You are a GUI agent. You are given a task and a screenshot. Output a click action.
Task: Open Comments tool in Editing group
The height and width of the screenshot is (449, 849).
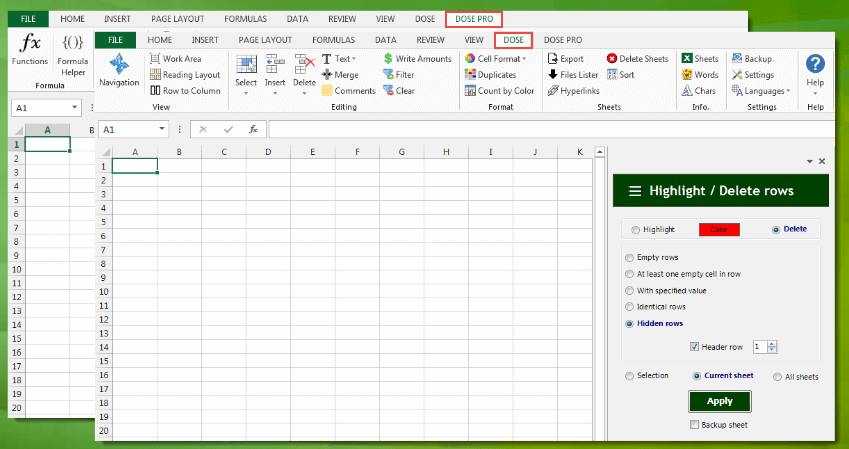point(348,90)
